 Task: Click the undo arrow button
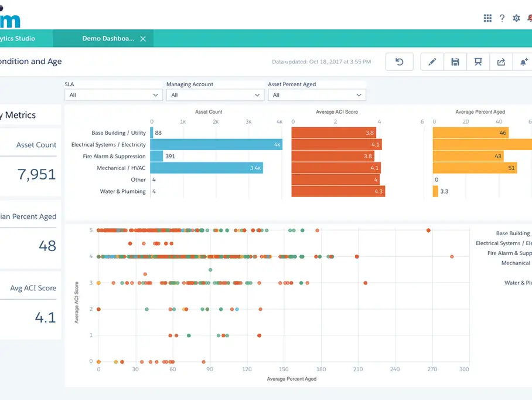[x=399, y=62]
